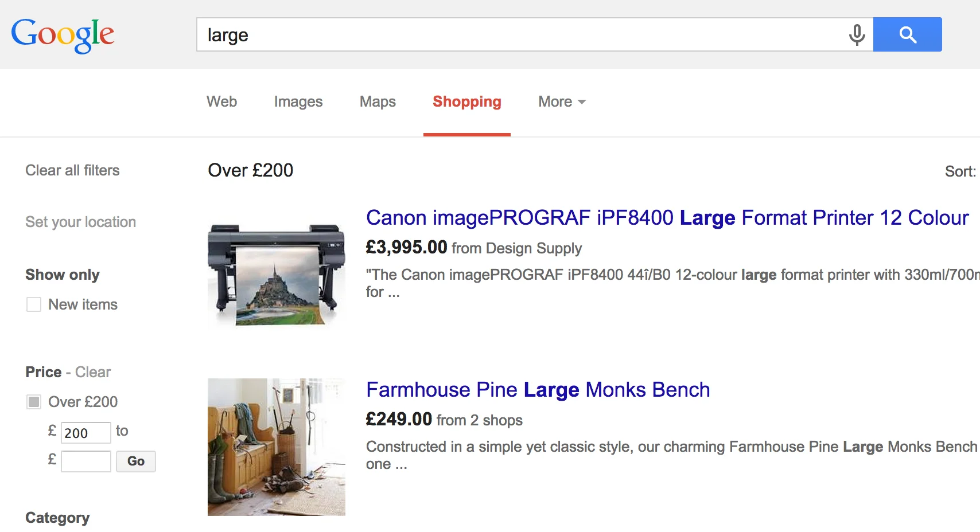The image size is (980, 532).
Task: Click the Canon printer product thumbnail
Action: [x=276, y=275]
